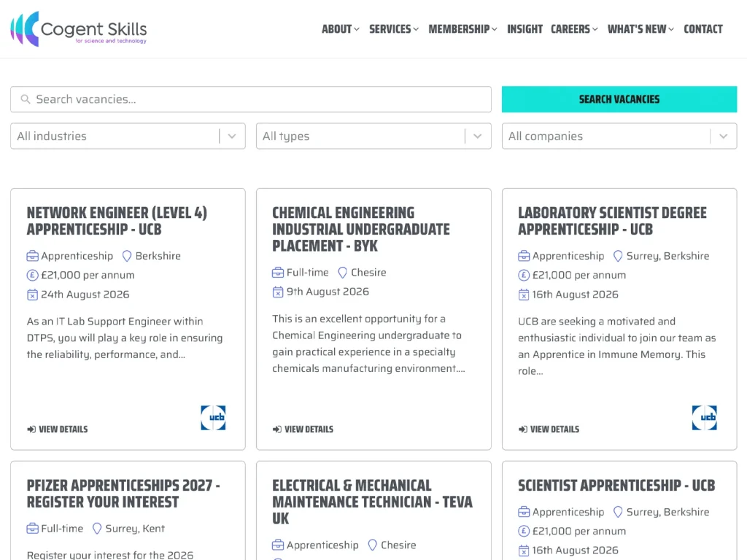Click arrow icon beside Laboratory Scientist View Details

[522, 429]
